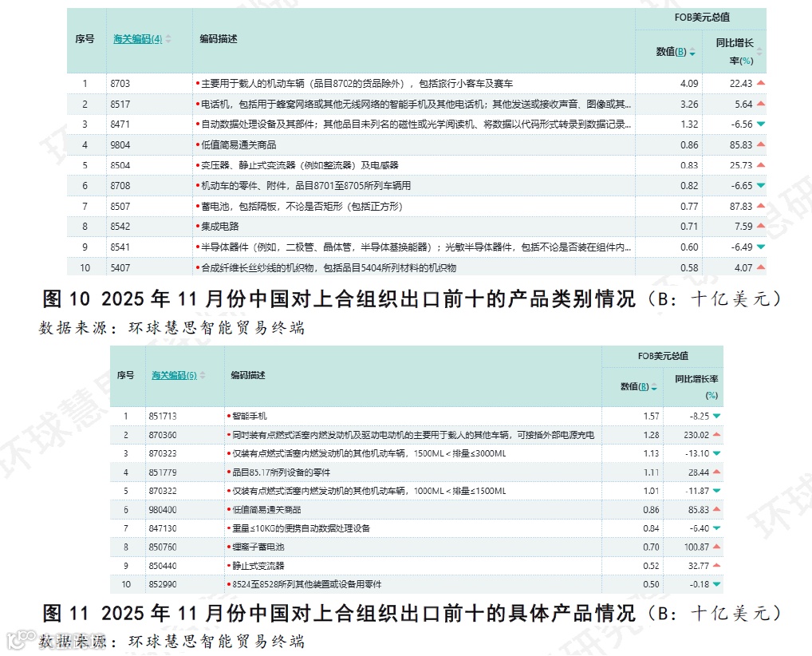Click description 锂离子蓄电池
The image size is (812, 656).
pyautogui.click(x=258, y=547)
